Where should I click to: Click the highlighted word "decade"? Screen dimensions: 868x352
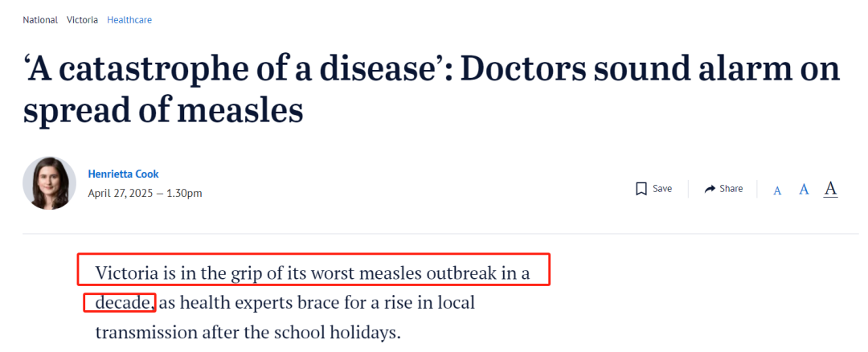[x=121, y=303]
